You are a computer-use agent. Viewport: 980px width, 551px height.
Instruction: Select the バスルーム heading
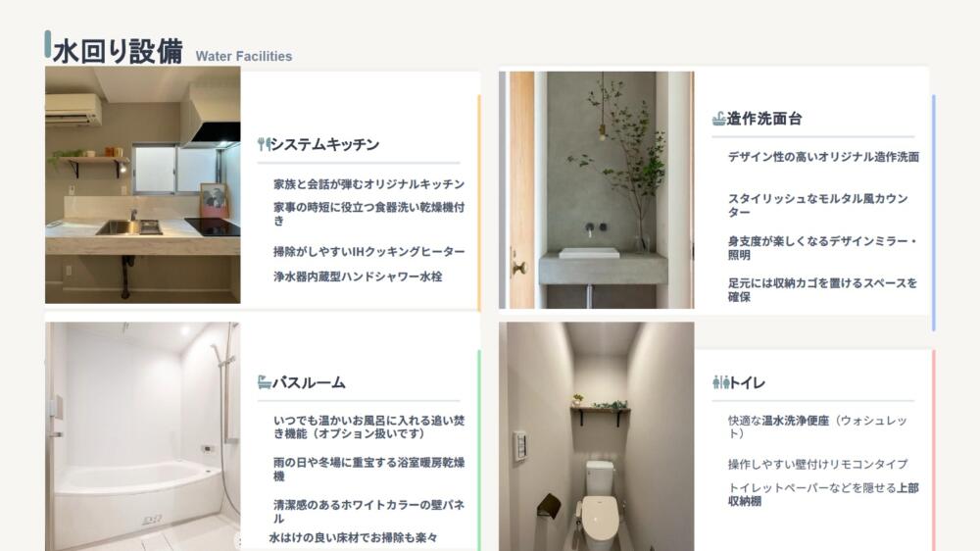point(309,382)
